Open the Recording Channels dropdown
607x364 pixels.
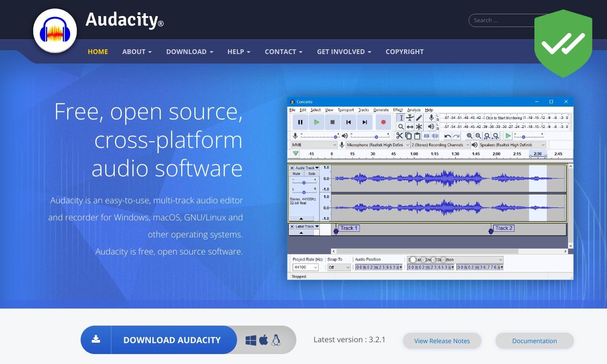tap(441, 145)
